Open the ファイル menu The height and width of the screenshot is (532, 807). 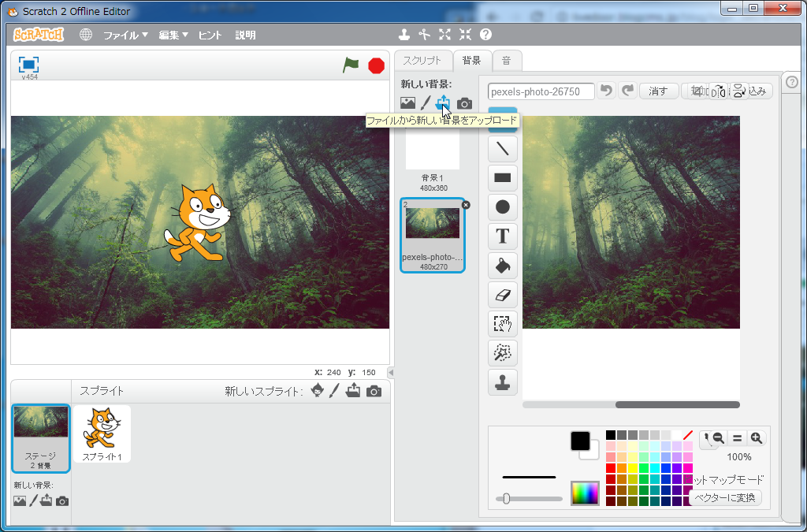tap(125, 35)
